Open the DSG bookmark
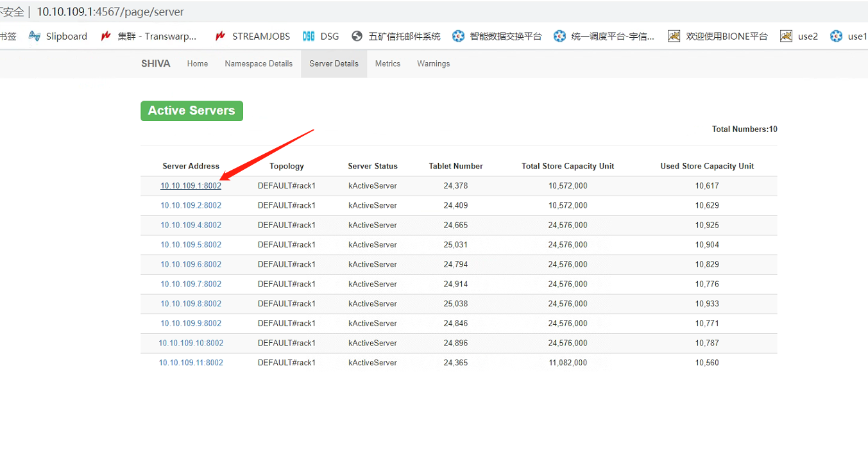The width and height of the screenshot is (868, 473). 321,37
